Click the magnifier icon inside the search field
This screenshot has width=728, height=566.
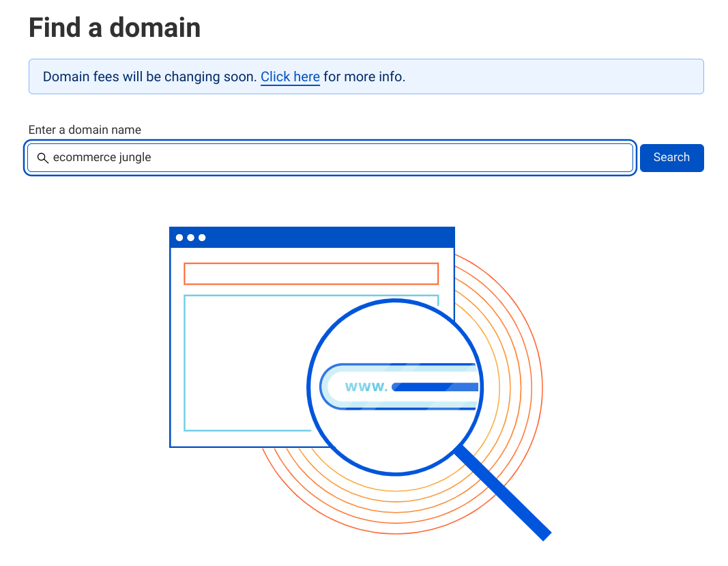42,158
